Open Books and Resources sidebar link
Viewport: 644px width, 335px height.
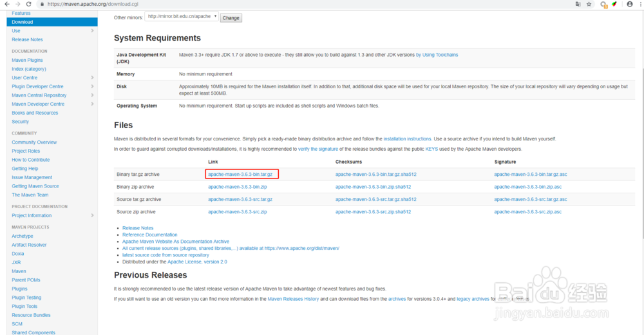[x=35, y=113]
